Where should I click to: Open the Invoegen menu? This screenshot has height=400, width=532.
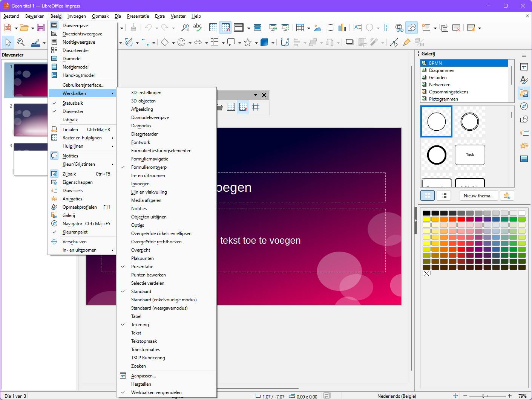77,16
